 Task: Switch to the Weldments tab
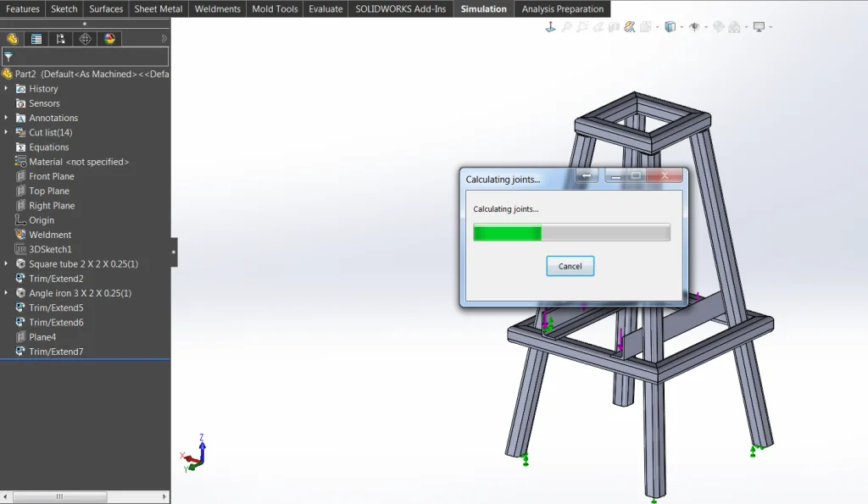pos(218,9)
